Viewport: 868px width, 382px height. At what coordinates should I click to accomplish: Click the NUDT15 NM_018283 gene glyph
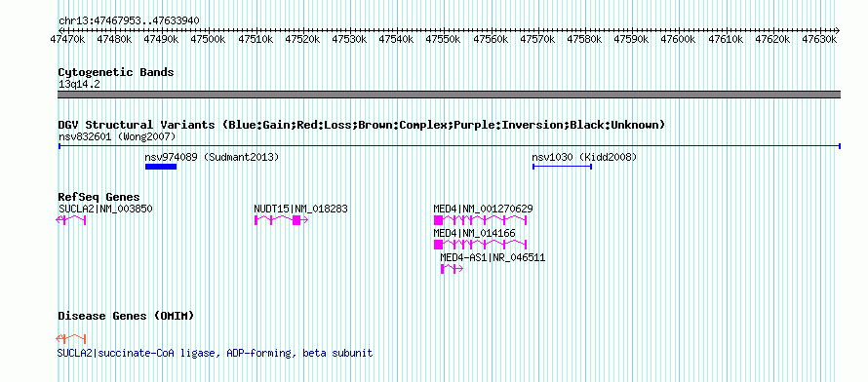point(281,220)
